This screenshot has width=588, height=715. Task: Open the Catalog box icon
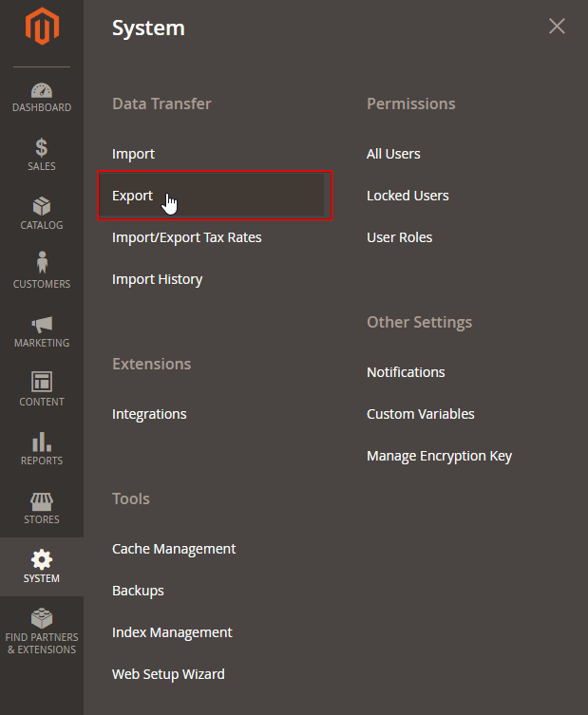pyautogui.click(x=42, y=207)
